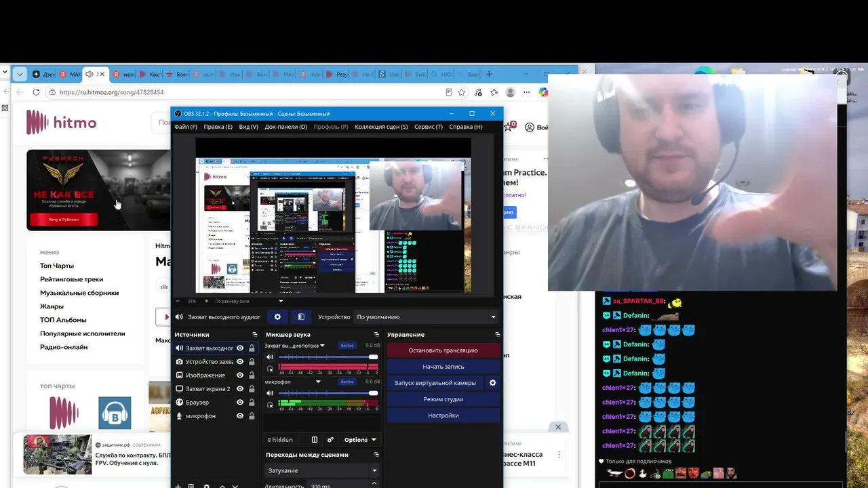Screen dimensions: 868x488
Task: Open Док-панели (D) menu in OBS
Action: click(285, 127)
